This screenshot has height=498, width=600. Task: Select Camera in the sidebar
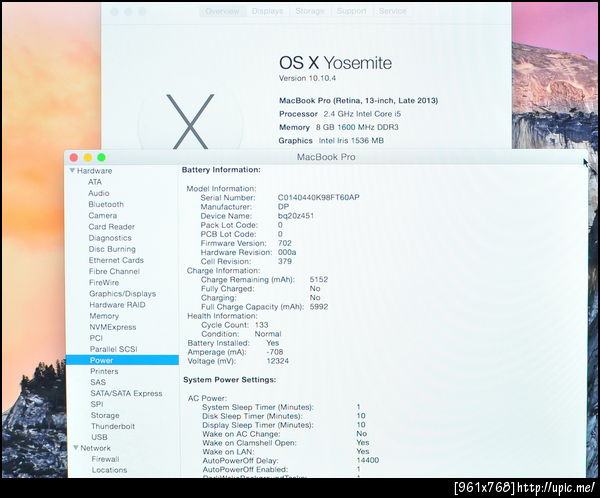pos(103,216)
